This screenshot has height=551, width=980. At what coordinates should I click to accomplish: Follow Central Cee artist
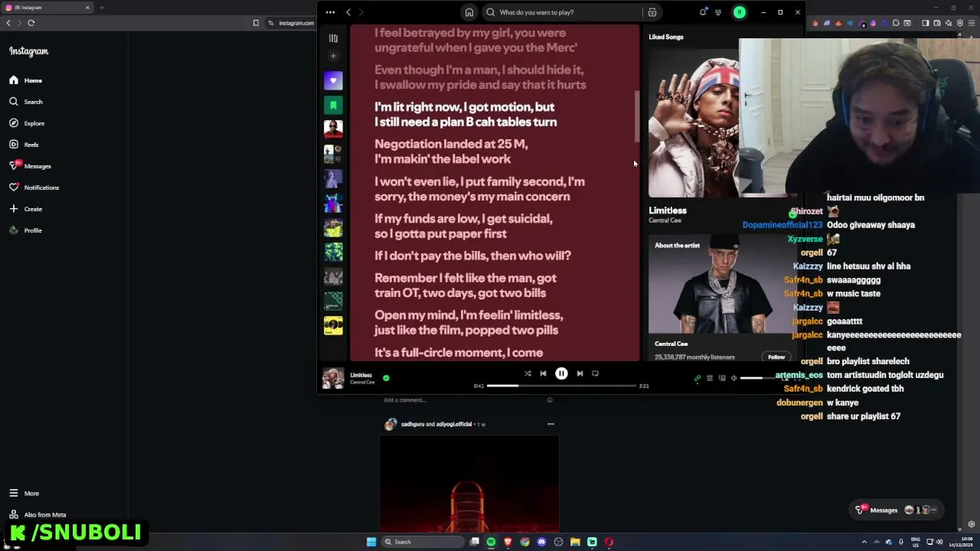tap(776, 357)
